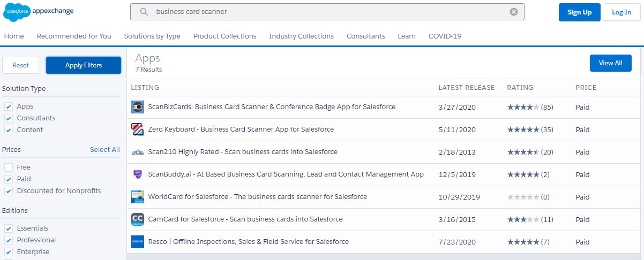644x260 pixels.
Task: Open Scan210 Highly Rated listing title
Action: coord(243,152)
